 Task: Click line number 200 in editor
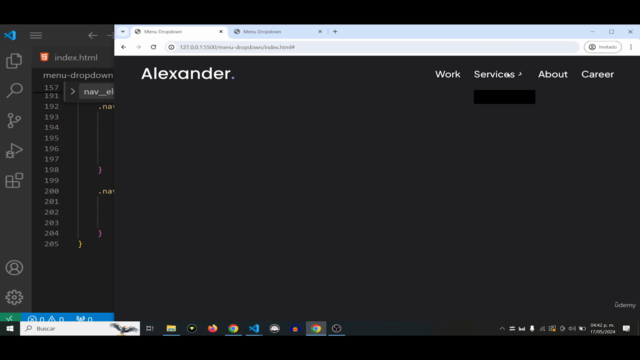(x=51, y=191)
